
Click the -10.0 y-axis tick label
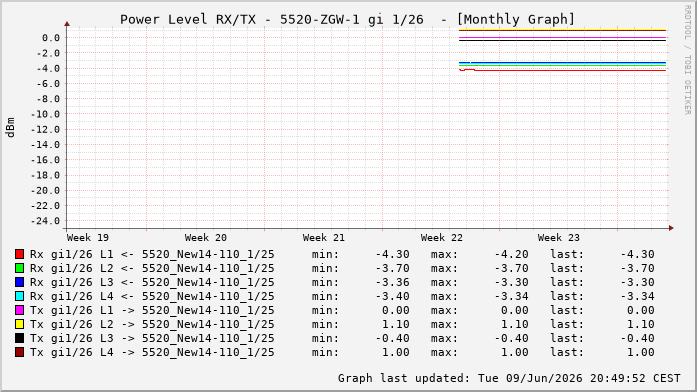pyautogui.click(x=45, y=114)
